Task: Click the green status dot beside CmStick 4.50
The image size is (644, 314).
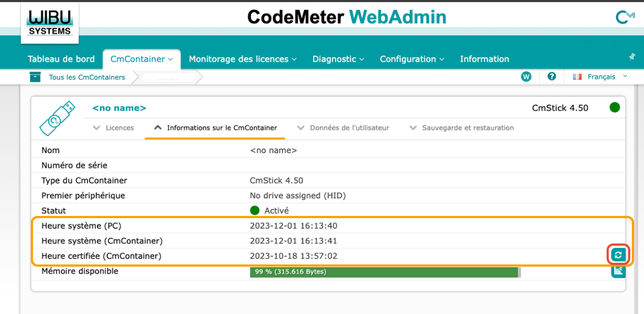Action: (x=614, y=108)
